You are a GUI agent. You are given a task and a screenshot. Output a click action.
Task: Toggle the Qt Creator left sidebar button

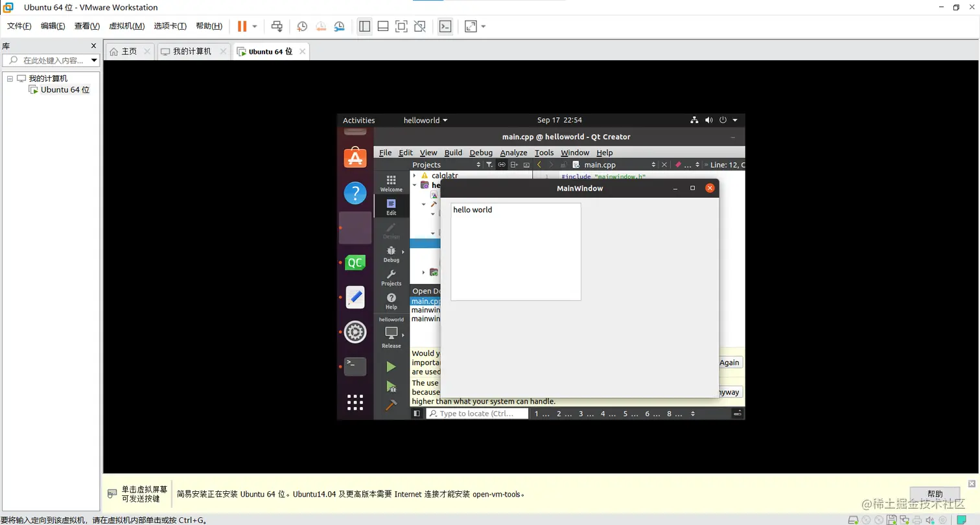[x=417, y=414]
